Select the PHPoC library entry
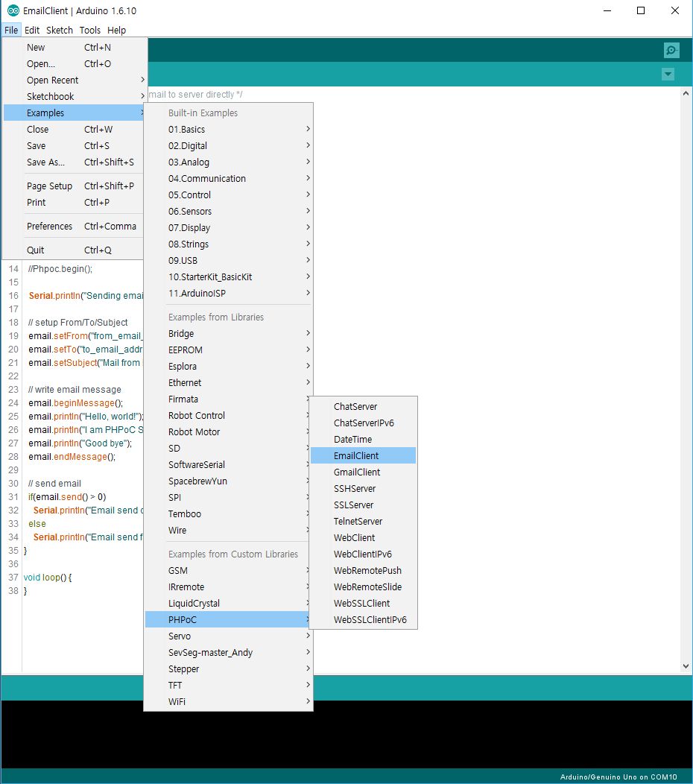The image size is (693, 784). click(229, 620)
